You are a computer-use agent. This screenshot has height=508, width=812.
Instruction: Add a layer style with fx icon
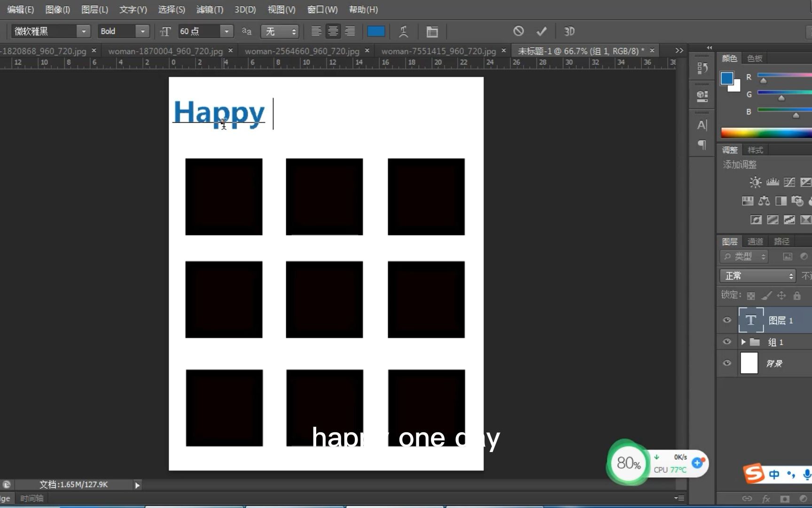pyautogui.click(x=766, y=499)
